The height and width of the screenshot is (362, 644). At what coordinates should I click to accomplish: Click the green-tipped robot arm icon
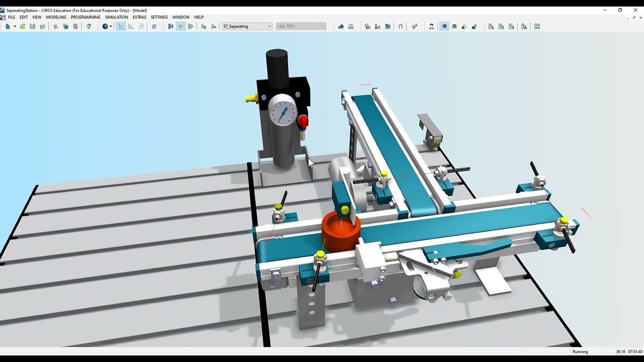point(464,26)
